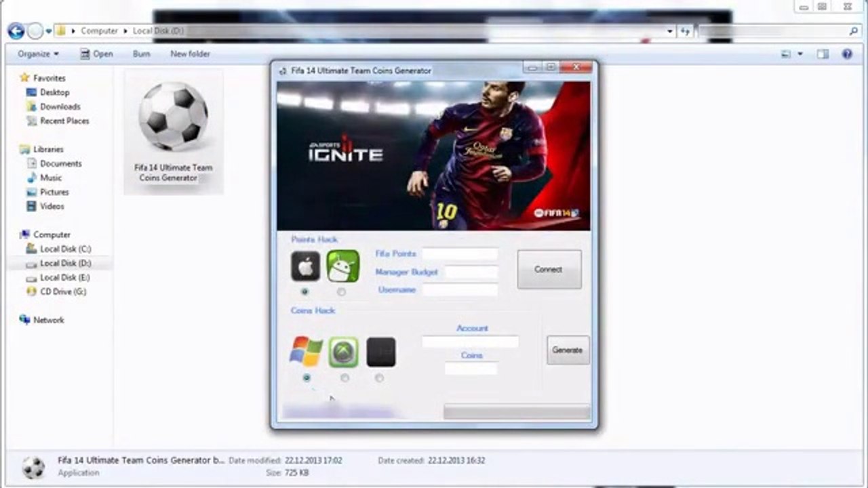Open Local Disk (E:) in sidebar

[x=58, y=277]
